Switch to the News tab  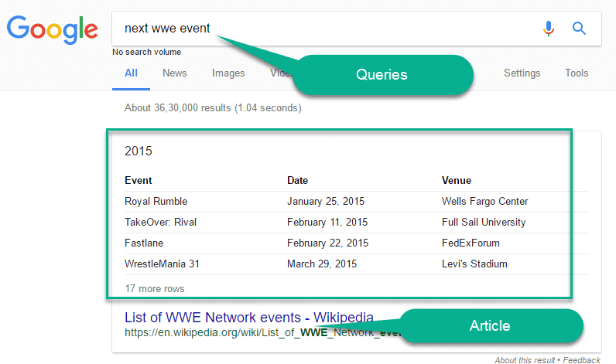tap(174, 73)
